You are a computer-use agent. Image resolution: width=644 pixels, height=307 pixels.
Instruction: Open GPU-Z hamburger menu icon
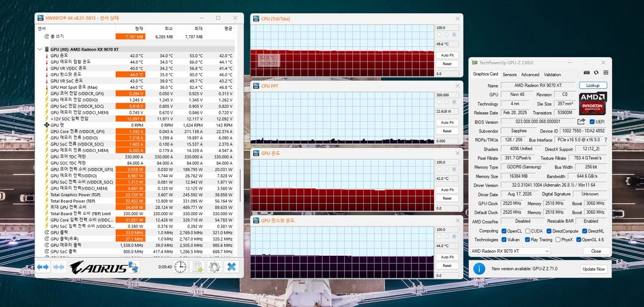pos(606,73)
